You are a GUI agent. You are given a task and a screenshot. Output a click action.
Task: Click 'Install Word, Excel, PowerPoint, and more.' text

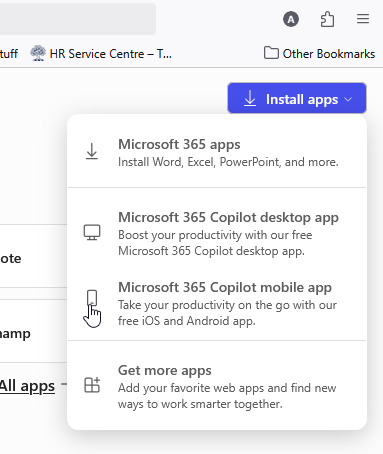click(228, 162)
